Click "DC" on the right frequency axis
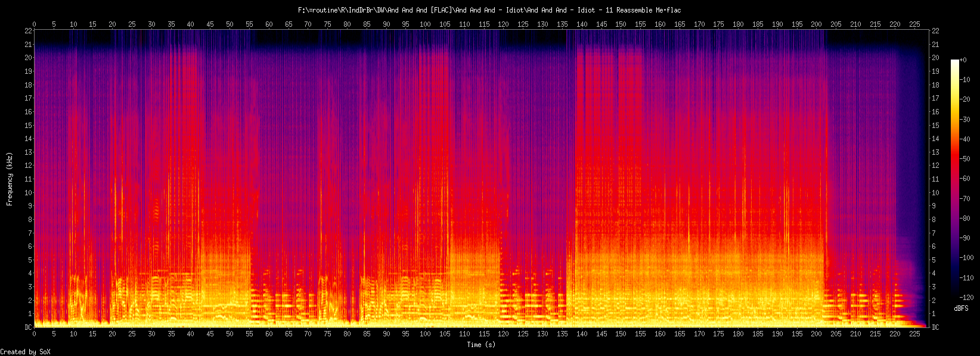980x356 pixels. click(935, 327)
